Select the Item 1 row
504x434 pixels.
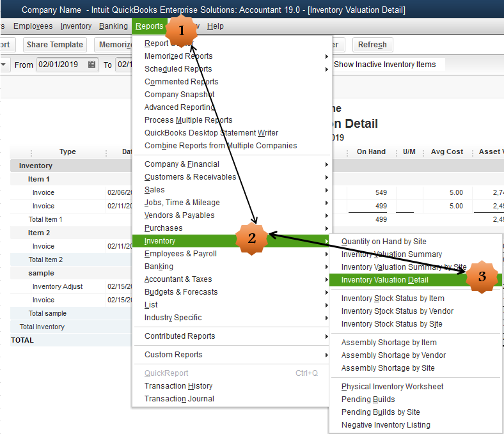pyautogui.click(x=71, y=179)
